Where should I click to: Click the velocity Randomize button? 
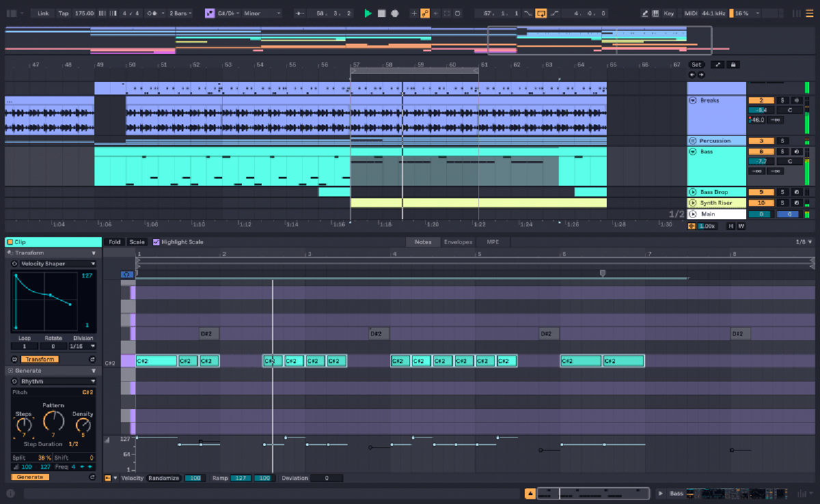point(164,478)
